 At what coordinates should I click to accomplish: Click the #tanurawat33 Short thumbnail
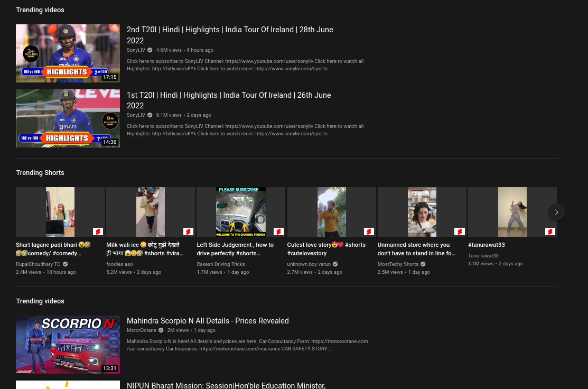[x=512, y=212]
